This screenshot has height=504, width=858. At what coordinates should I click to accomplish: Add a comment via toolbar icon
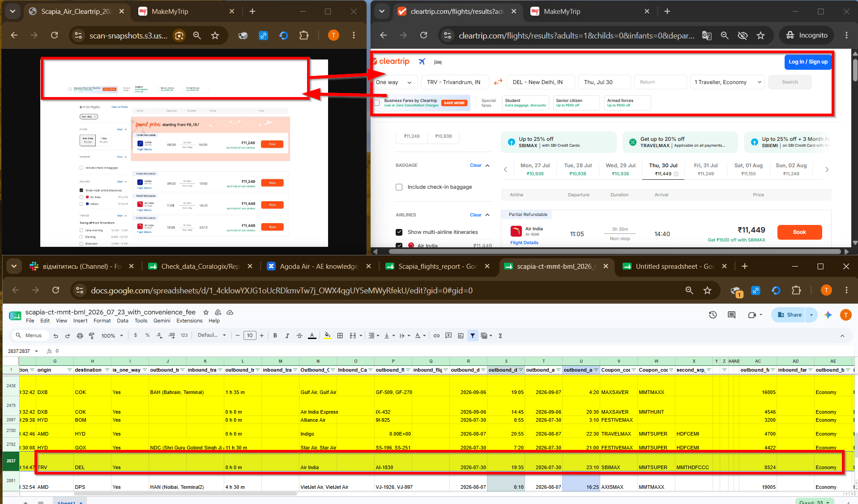click(448, 335)
